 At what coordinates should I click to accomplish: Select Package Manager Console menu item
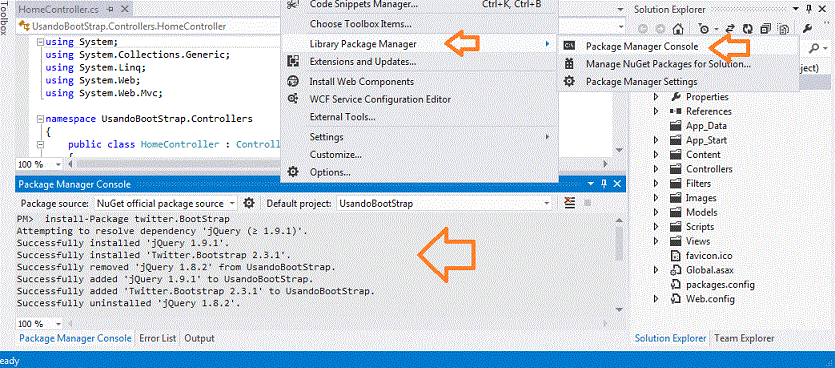678,46
